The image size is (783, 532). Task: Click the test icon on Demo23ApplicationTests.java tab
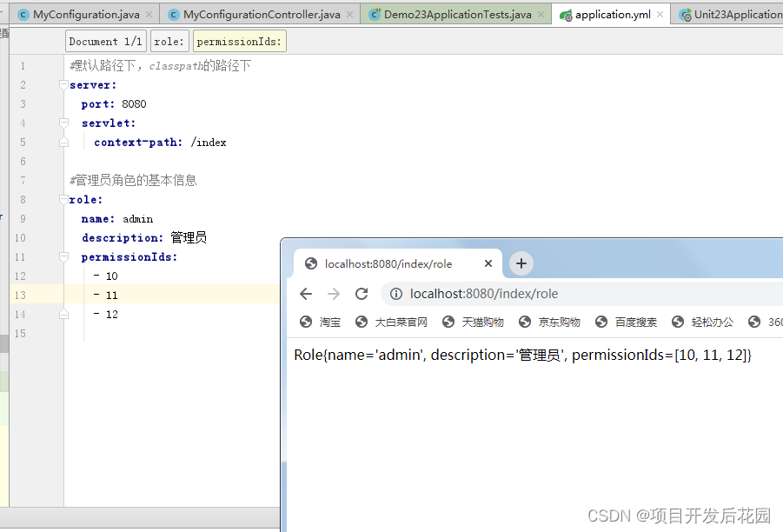pos(373,14)
